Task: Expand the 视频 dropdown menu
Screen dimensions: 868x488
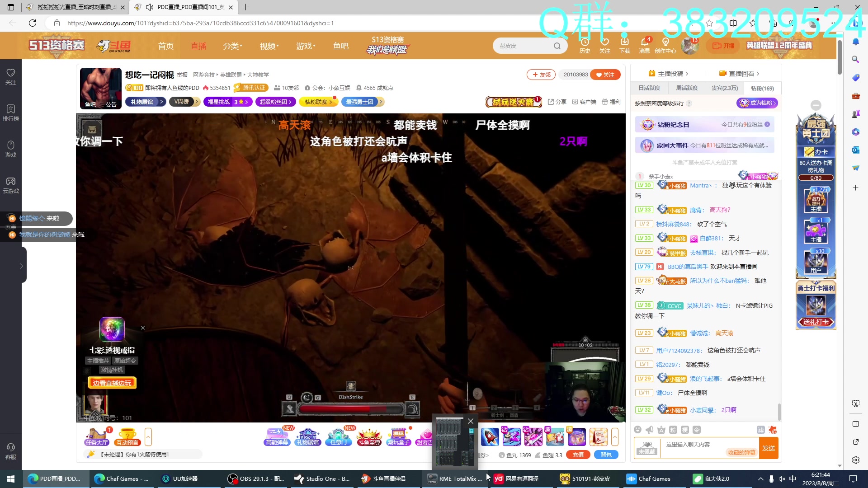Action: click(269, 46)
